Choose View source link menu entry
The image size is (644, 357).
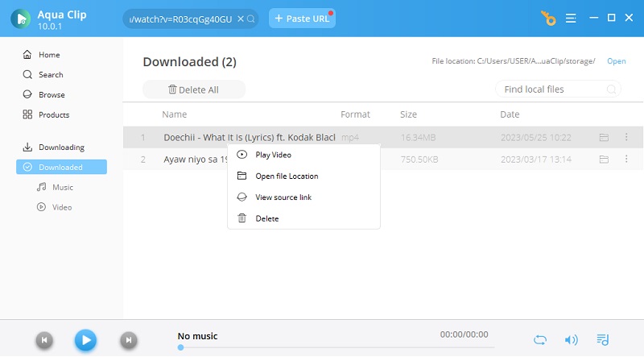click(x=303, y=197)
